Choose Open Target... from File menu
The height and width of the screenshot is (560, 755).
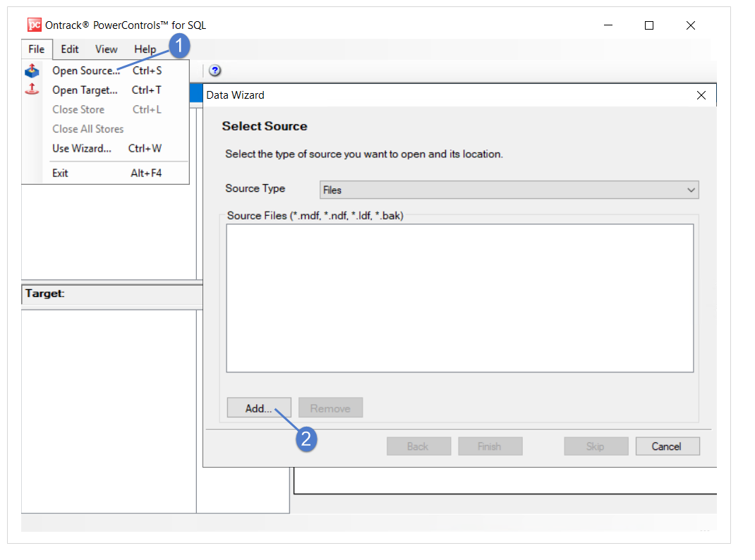point(106,90)
